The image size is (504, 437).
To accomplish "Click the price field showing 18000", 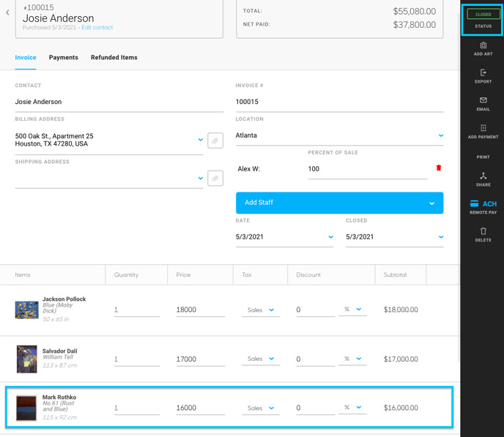I will pos(200,310).
